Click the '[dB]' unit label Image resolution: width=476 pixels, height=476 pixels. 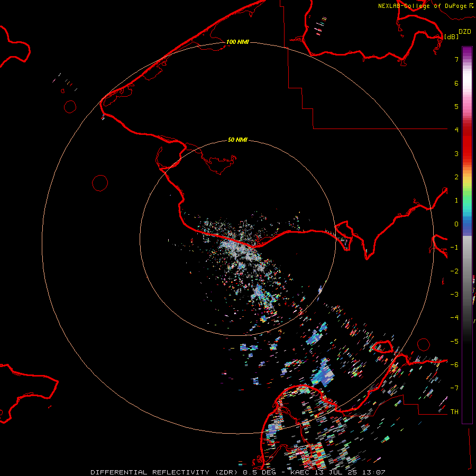(451, 36)
